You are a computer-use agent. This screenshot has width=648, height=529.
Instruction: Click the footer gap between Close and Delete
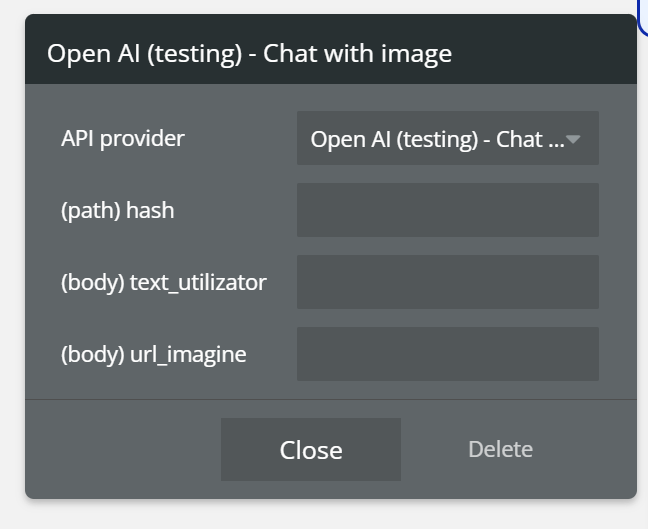[x=432, y=450]
